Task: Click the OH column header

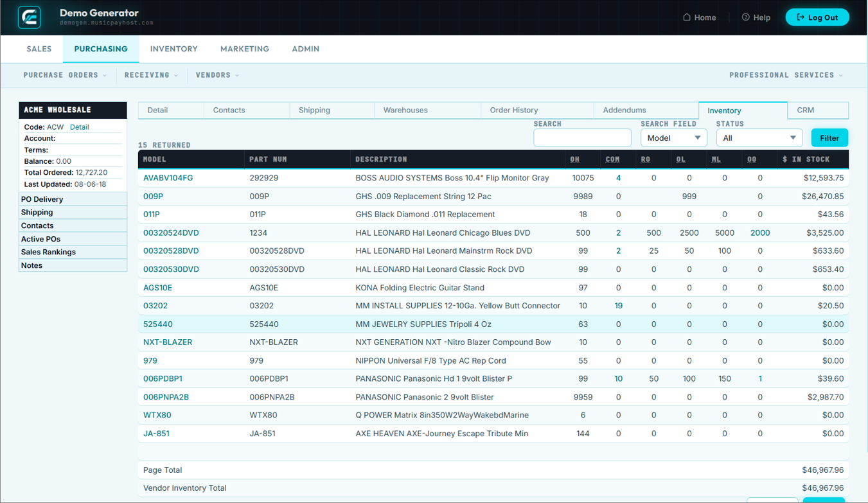Action: point(575,159)
